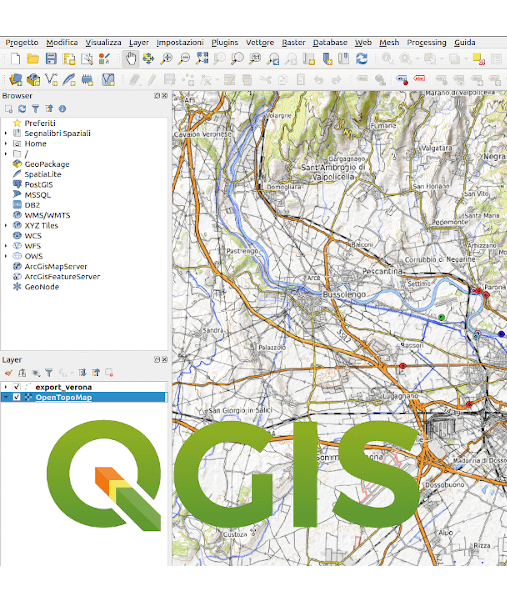The height and width of the screenshot is (602, 507).
Task: Refresh the map canvas with blue arrows icon
Action: (x=362, y=59)
